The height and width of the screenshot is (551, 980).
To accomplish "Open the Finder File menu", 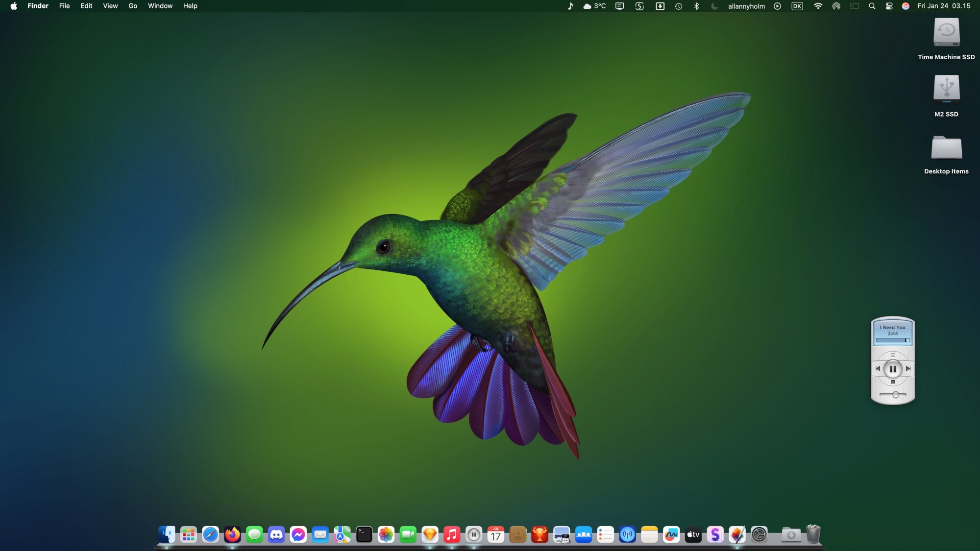I will [64, 6].
